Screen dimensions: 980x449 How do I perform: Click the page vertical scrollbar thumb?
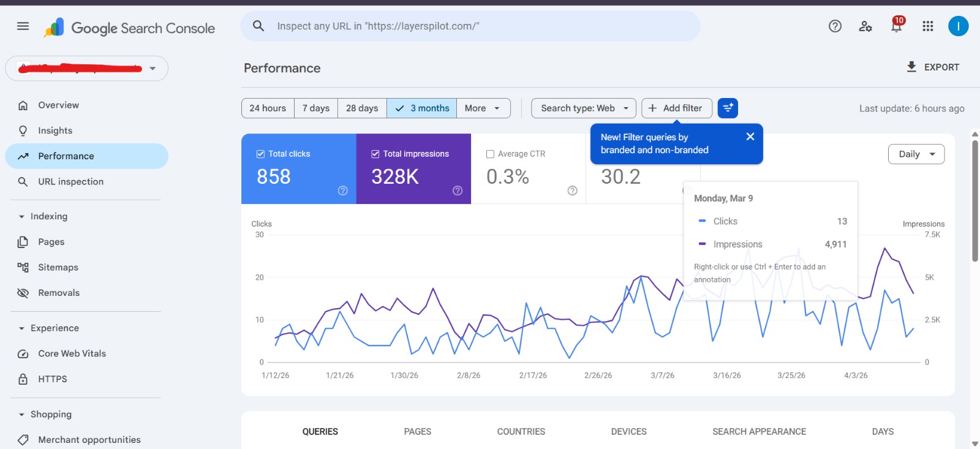click(x=975, y=201)
